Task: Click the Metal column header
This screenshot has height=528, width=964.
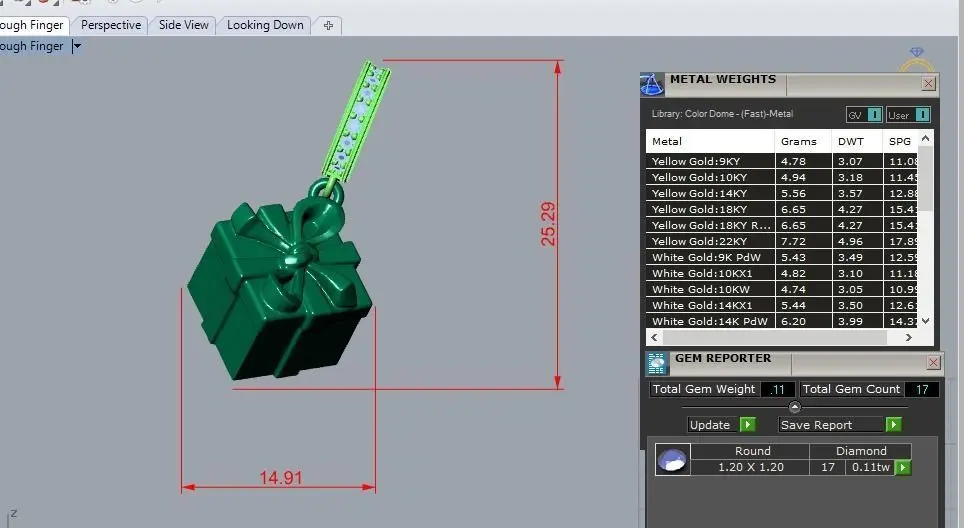Action: pyautogui.click(x=709, y=141)
